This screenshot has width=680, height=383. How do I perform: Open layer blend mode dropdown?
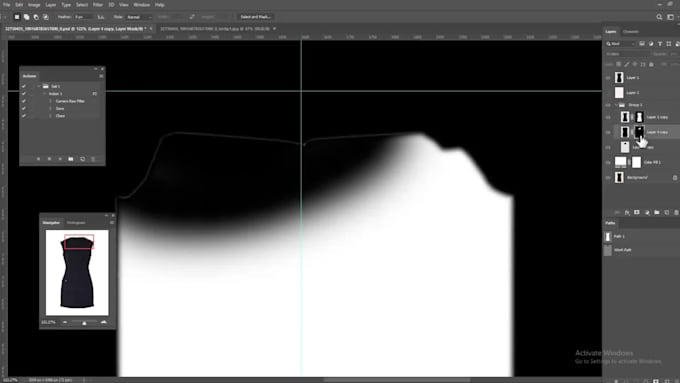628,54
